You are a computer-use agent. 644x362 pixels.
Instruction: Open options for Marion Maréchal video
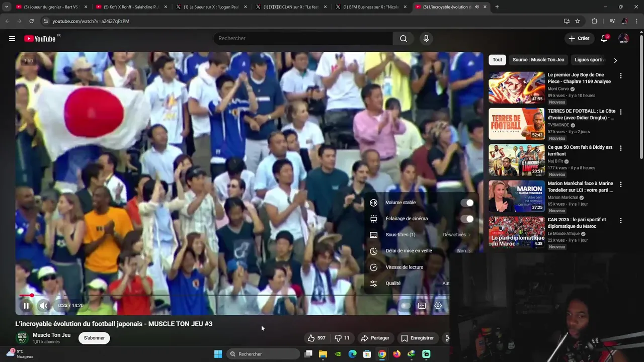tap(620, 185)
